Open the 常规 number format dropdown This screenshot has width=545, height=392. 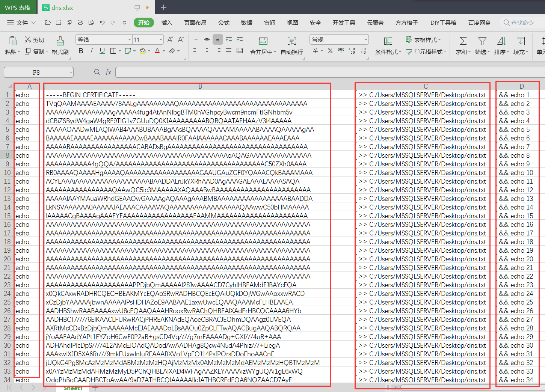point(366,39)
